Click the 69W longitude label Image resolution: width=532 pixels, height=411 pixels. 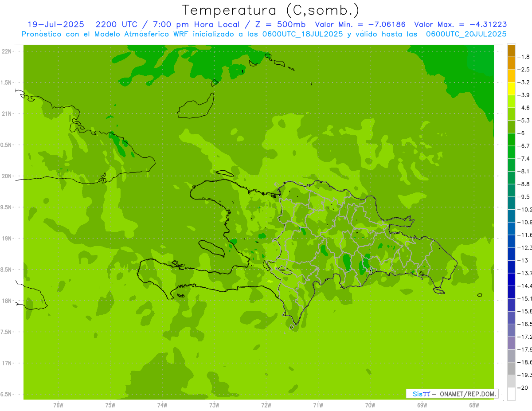tap(422, 405)
